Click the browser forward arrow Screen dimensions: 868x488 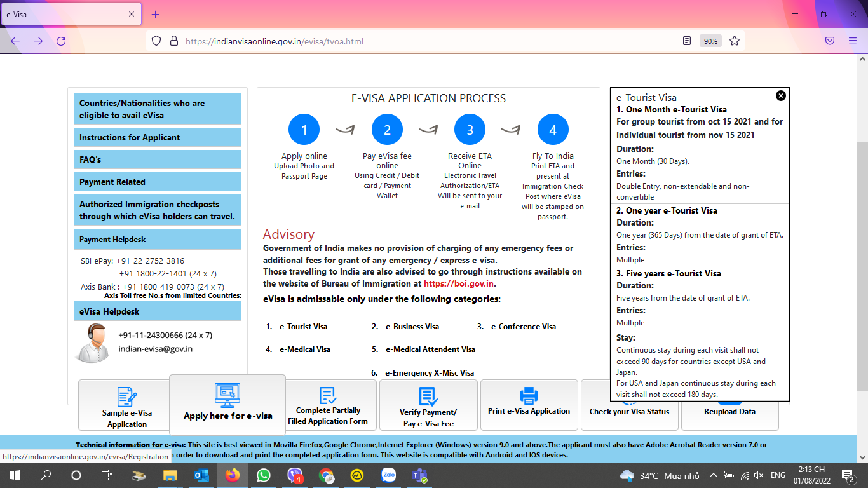pos(38,41)
